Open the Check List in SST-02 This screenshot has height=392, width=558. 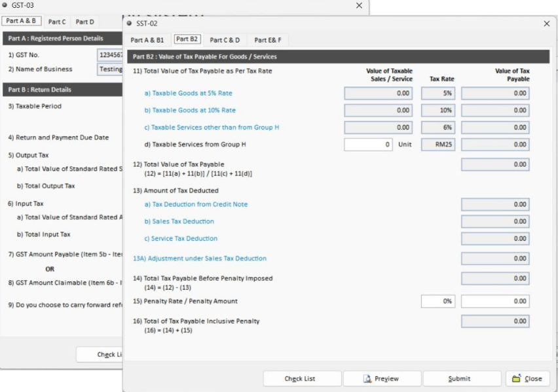[302, 378]
